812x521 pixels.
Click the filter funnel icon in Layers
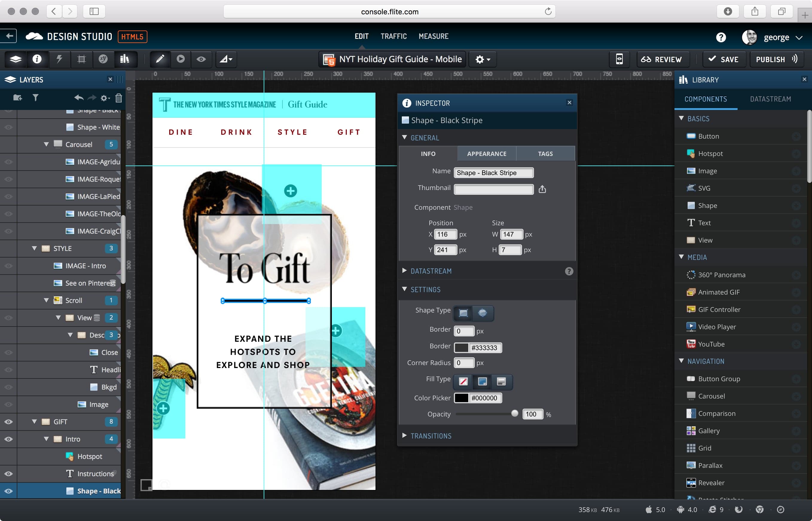35,98
